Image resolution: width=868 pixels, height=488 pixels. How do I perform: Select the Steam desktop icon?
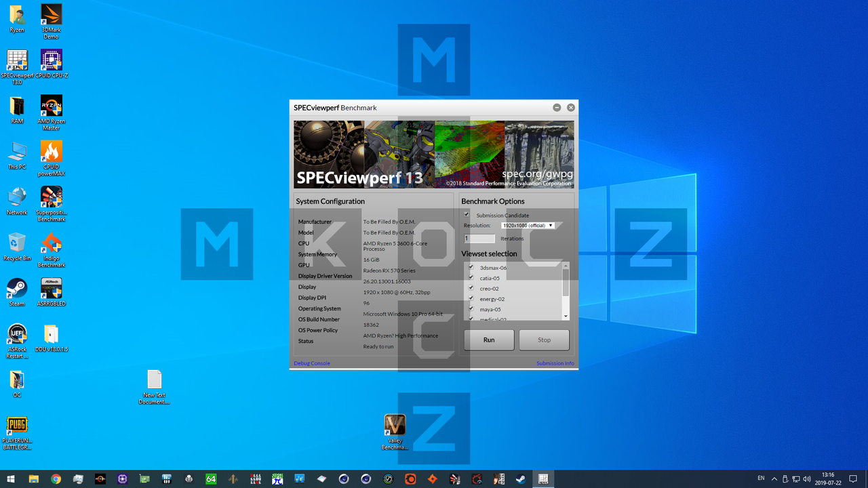(x=17, y=292)
